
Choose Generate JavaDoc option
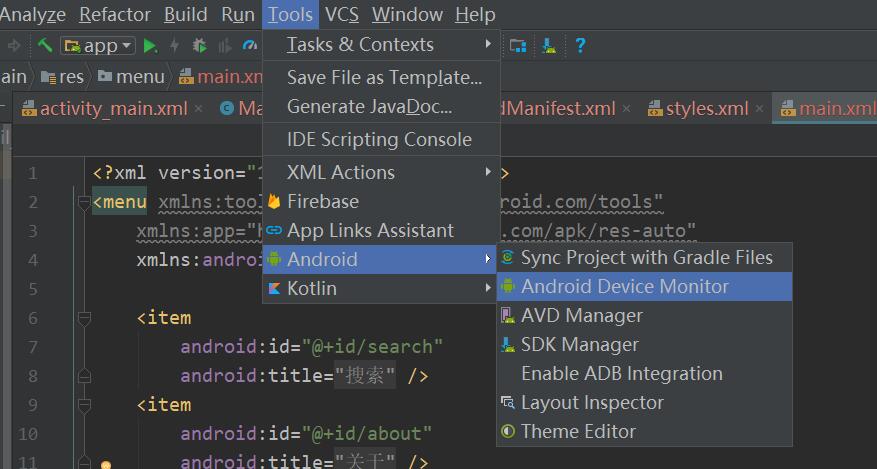pos(380,106)
